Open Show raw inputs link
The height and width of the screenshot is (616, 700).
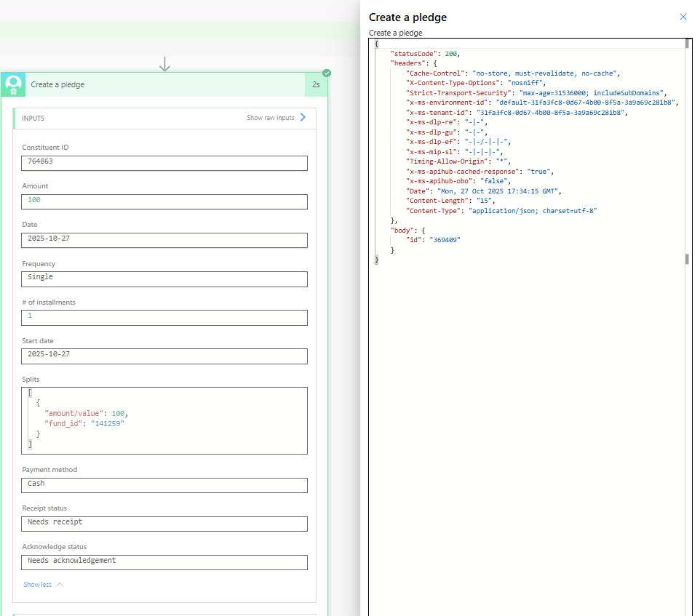(x=271, y=118)
